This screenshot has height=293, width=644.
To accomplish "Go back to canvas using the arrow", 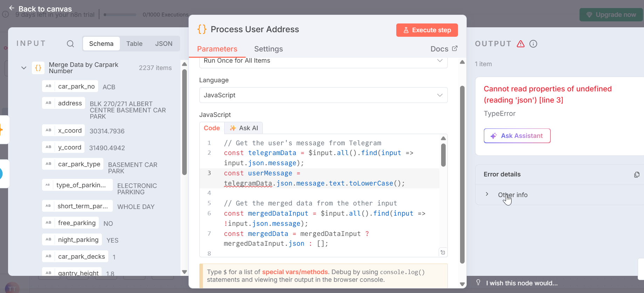I will [12, 8].
